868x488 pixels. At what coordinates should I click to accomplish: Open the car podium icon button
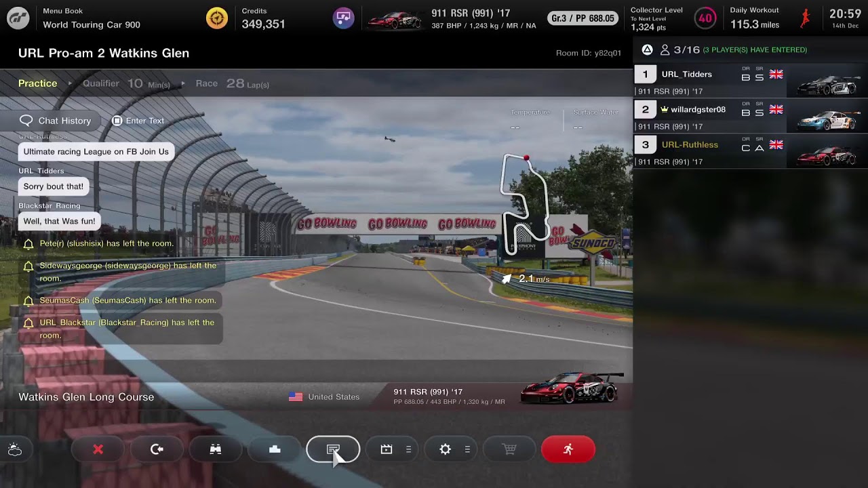(275, 449)
